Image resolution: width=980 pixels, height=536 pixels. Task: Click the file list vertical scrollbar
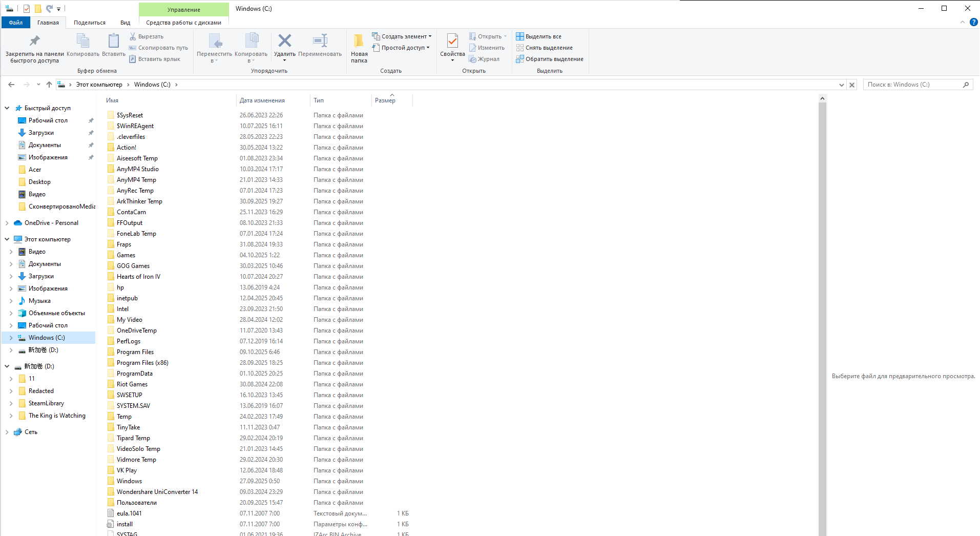[x=822, y=318]
